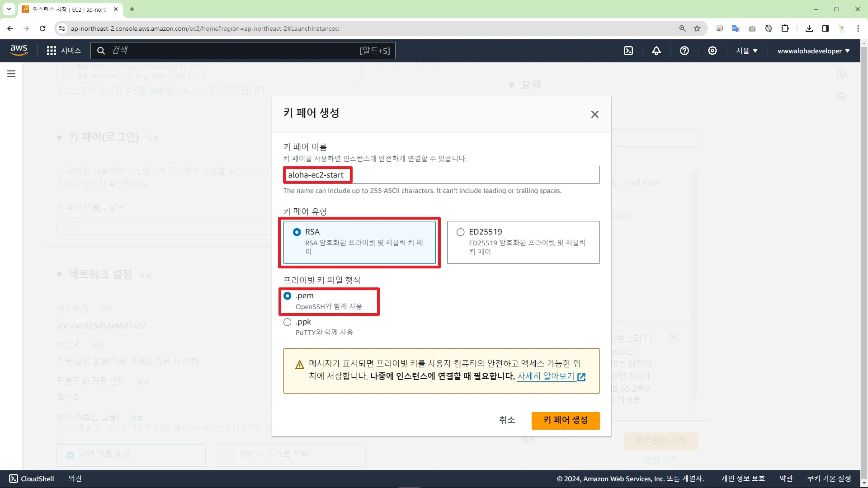Click the orange key pair create button

tap(565, 420)
